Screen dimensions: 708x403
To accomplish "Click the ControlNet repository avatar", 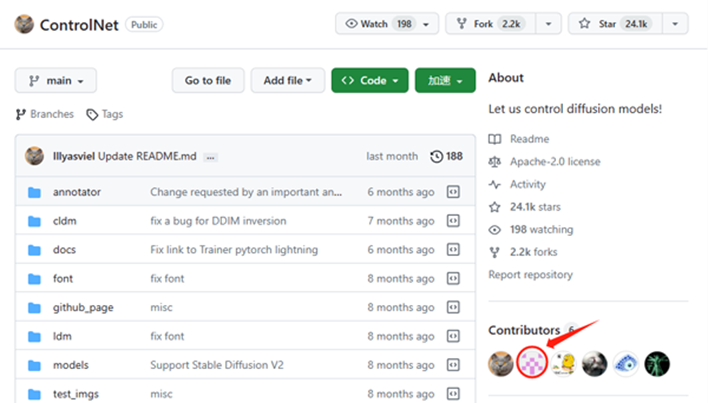I will pyautogui.click(x=24, y=24).
